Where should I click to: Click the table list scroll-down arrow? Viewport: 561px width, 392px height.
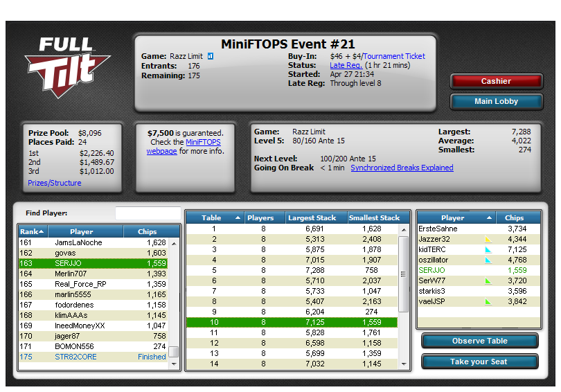click(404, 364)
